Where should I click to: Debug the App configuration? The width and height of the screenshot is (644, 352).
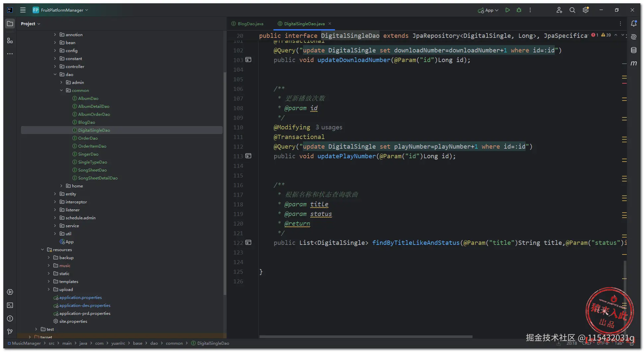(x=519, y=10)
